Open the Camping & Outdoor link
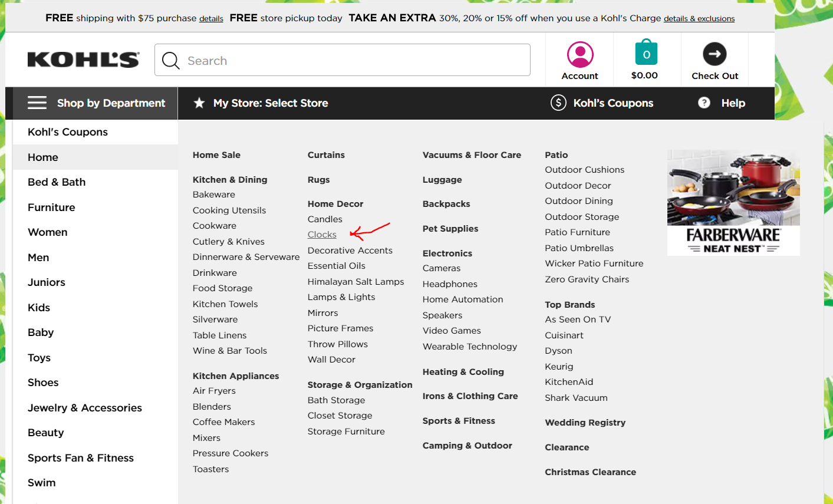The height and width of the screenshot is (504, 833). [467, 446]
